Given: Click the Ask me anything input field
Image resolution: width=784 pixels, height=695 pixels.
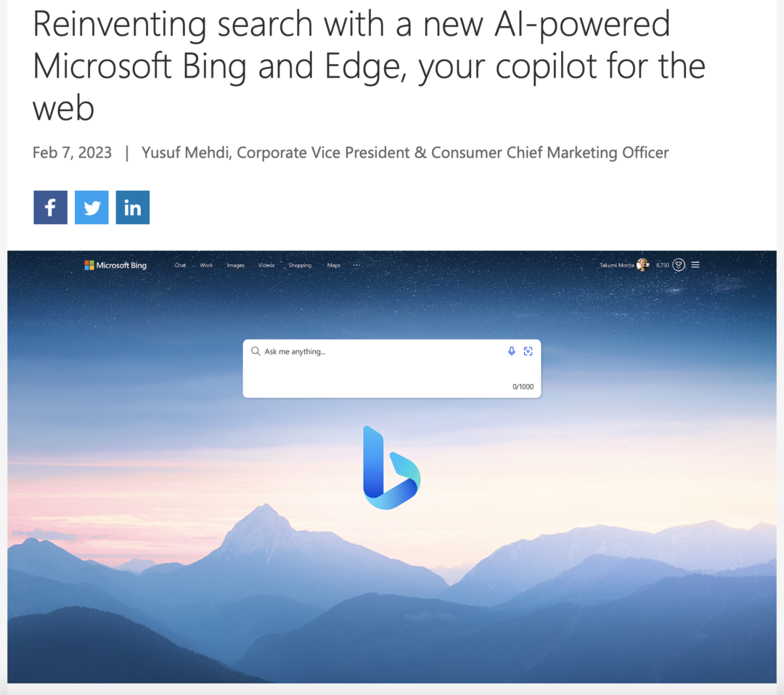Looking at the screenshot, I should 392,369.
